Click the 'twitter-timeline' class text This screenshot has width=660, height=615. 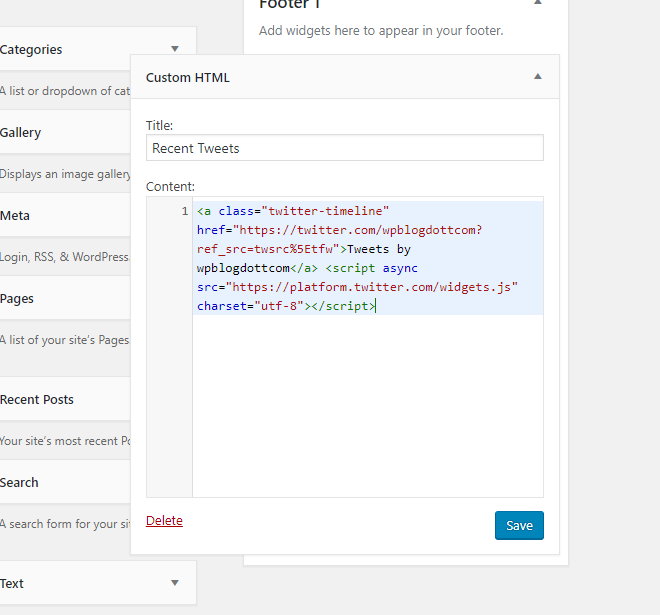coord(325,211)
